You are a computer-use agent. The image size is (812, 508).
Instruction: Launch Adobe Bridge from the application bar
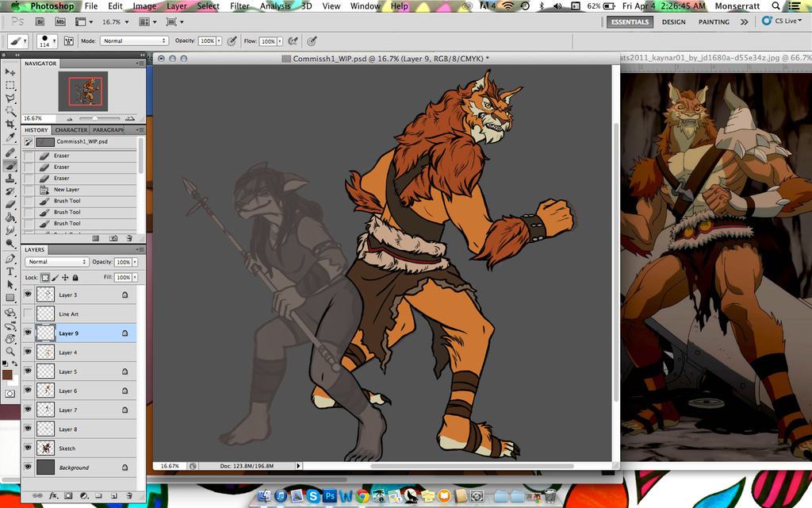[x=40, y=21]
